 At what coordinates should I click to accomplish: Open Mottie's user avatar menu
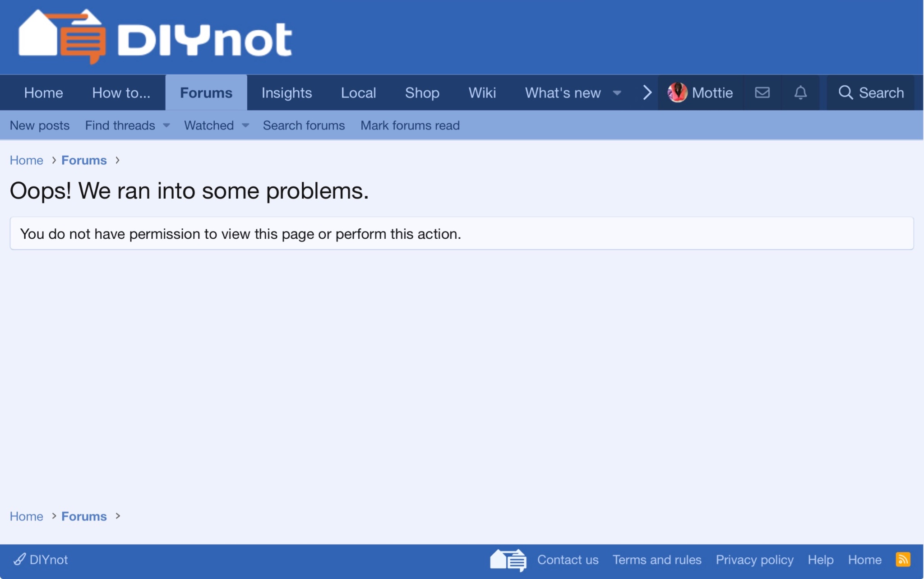coord(677,93)
